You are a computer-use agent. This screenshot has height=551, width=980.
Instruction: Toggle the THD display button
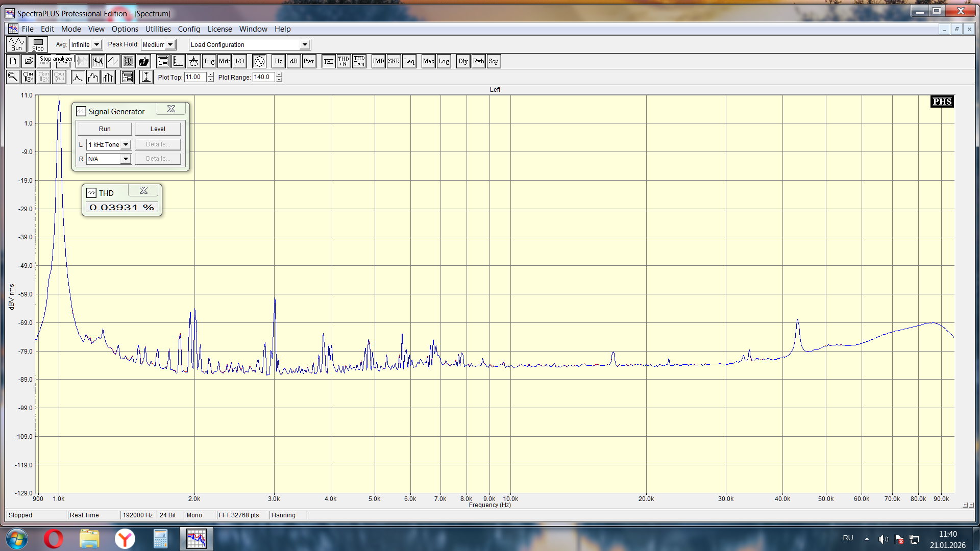[329, 61]
